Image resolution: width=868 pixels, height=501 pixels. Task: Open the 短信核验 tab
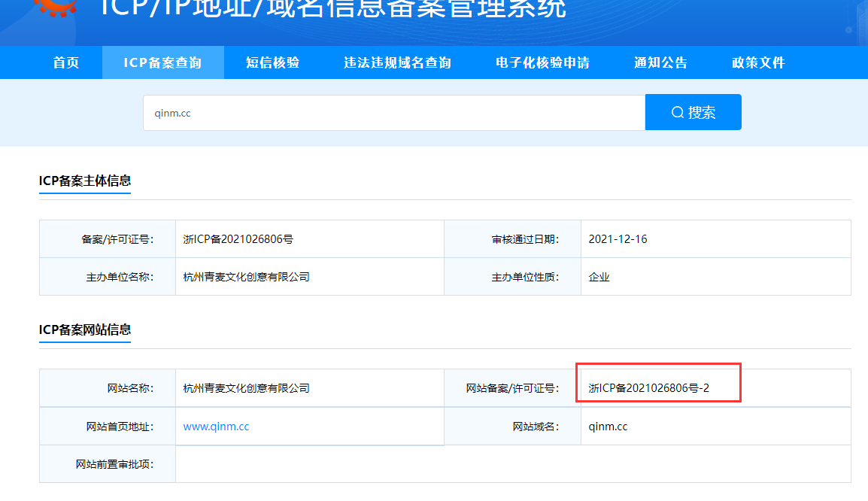[x=272, y=62]
